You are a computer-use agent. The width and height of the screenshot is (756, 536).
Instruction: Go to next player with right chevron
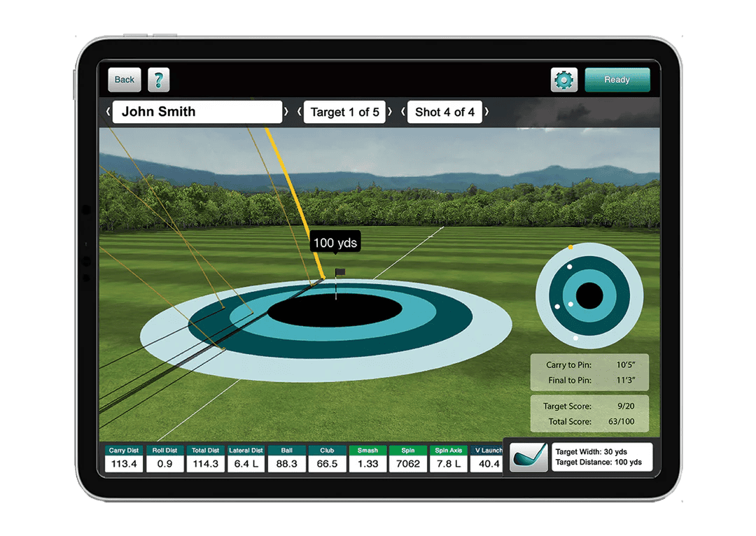(286, 112)
